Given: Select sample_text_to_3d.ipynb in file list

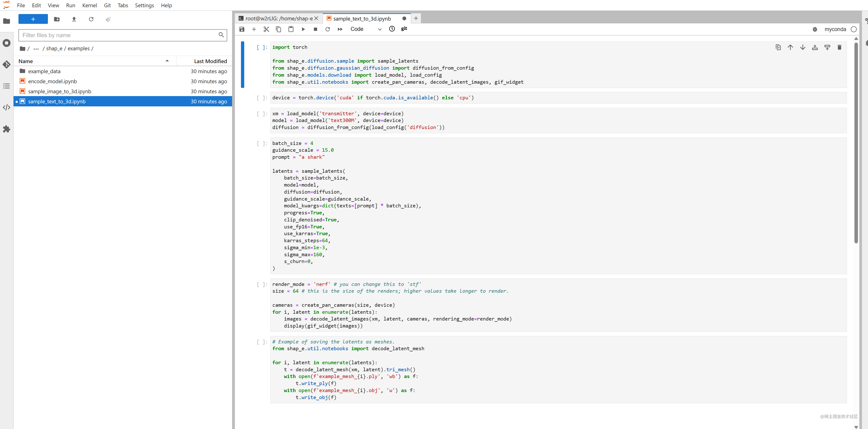Looking at the screenshot, I should click(123, 101).
